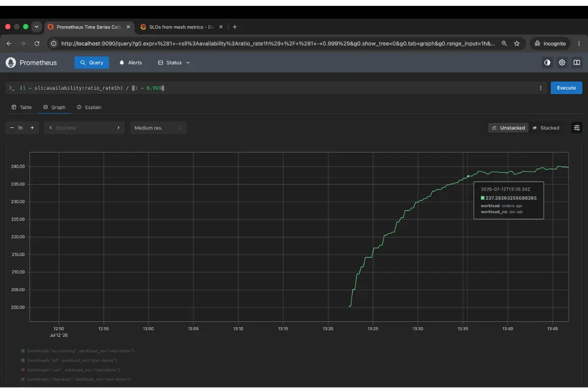Toggle the accounting workload legend series
Screen dimensions: 588x392
77,351
